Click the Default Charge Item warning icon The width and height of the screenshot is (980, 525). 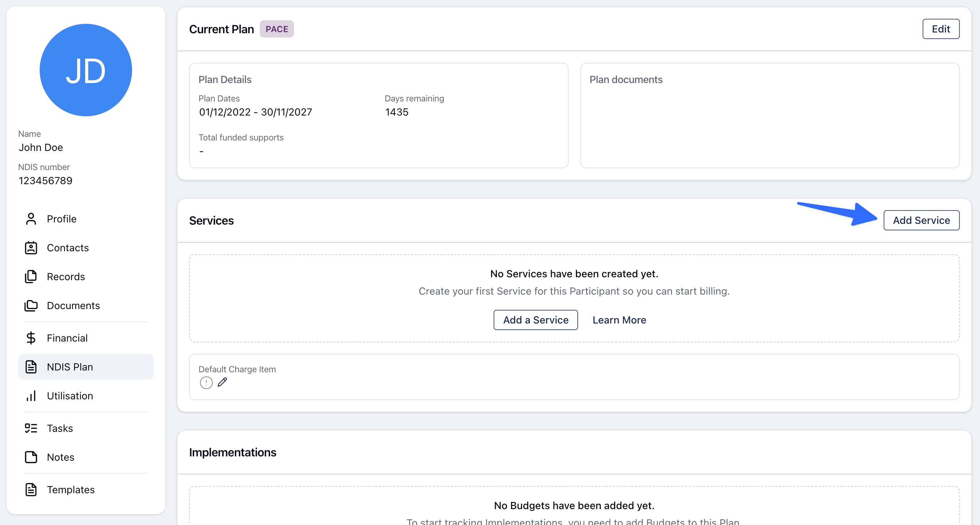click(x=206, y=383)
